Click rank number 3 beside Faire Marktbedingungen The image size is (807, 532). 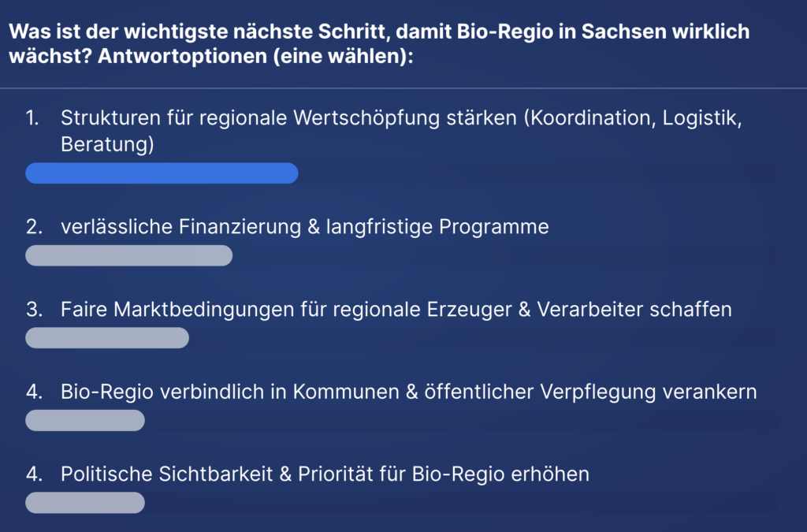click(33, 310)
